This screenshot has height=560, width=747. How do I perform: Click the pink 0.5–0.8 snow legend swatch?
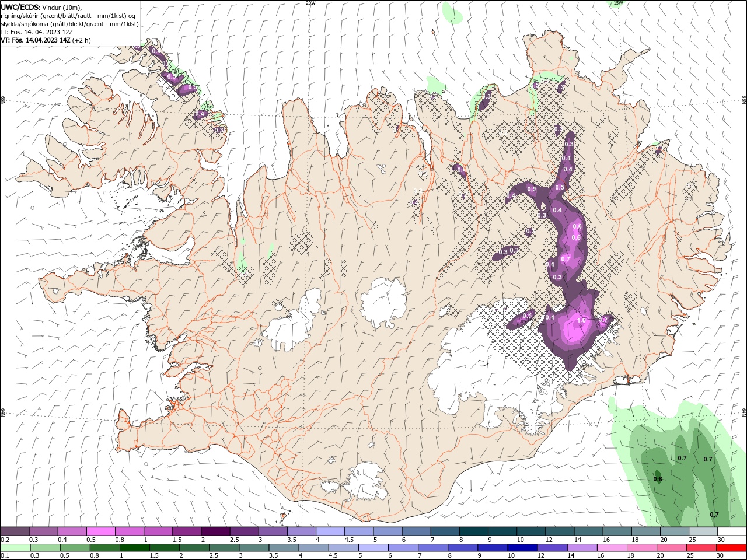100,531
